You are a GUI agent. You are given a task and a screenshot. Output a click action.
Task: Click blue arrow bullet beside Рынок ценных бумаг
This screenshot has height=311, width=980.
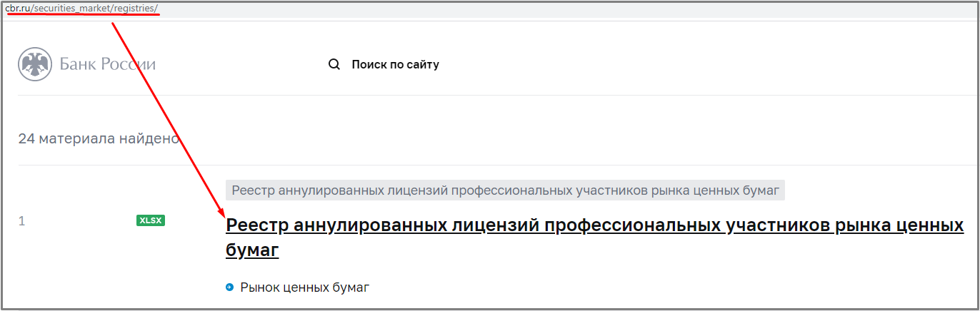click(x=230, y=287)
